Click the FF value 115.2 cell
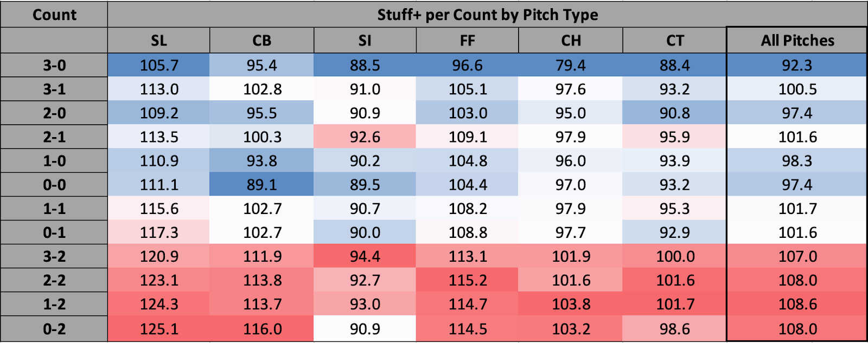Viewport: 868px width, 343px height. [467, 280]
